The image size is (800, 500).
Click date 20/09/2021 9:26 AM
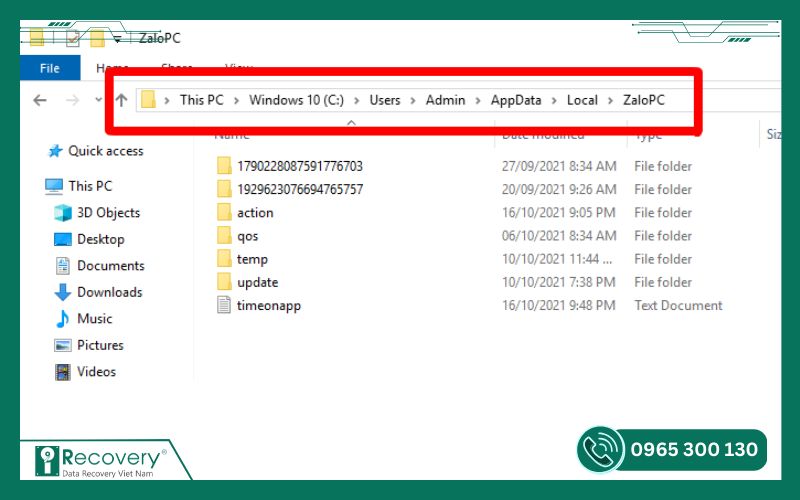559,189
